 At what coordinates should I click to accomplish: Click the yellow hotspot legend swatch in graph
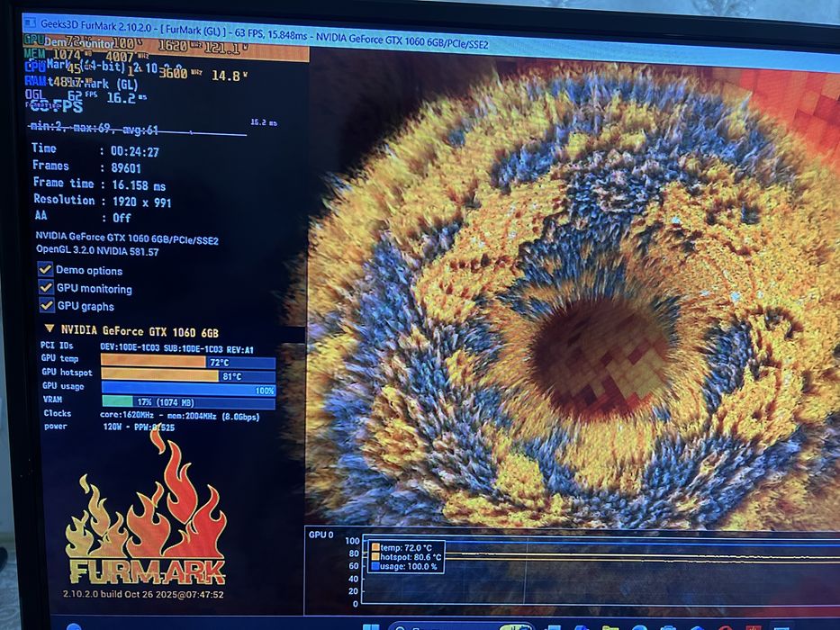[375, 556]
